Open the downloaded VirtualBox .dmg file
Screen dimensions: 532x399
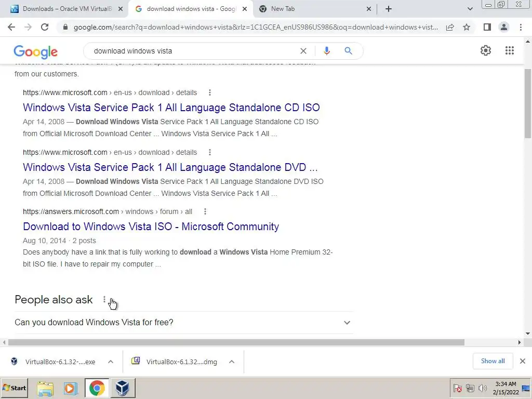[176, 362]
